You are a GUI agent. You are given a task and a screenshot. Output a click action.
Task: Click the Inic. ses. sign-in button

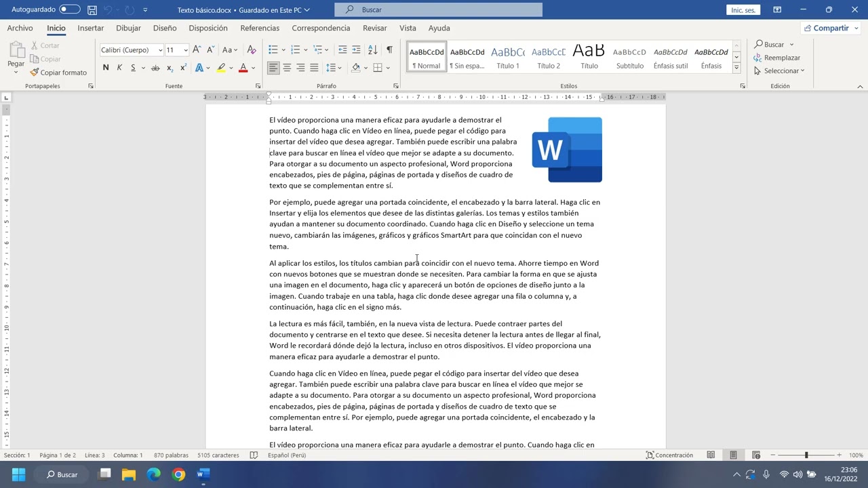tap(743, 10)
